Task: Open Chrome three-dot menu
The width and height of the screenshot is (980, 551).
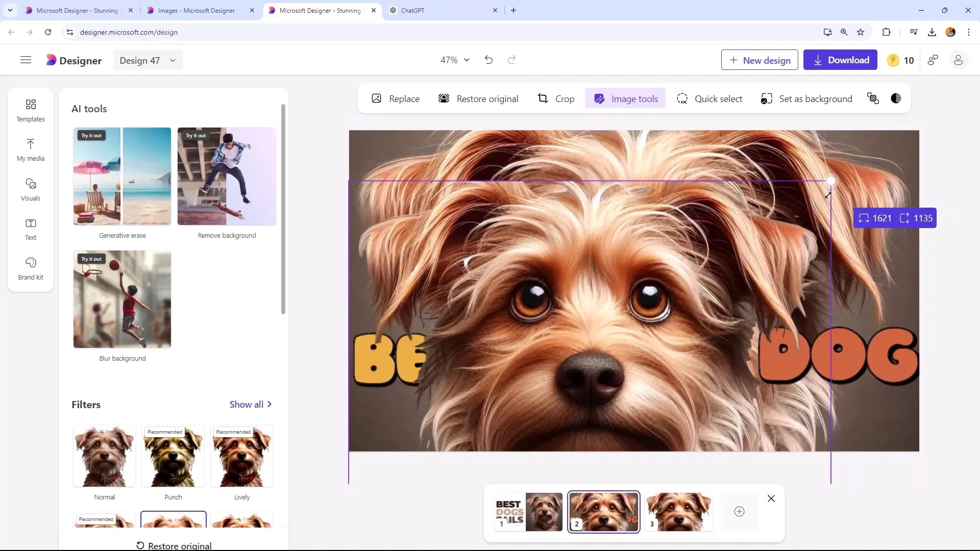Action: coord(969,32)
